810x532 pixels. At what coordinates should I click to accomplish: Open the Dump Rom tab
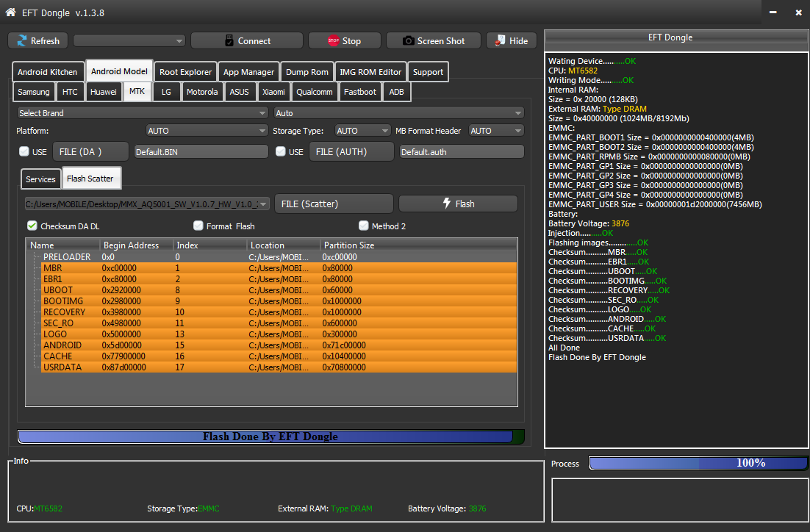coord(307,72)
